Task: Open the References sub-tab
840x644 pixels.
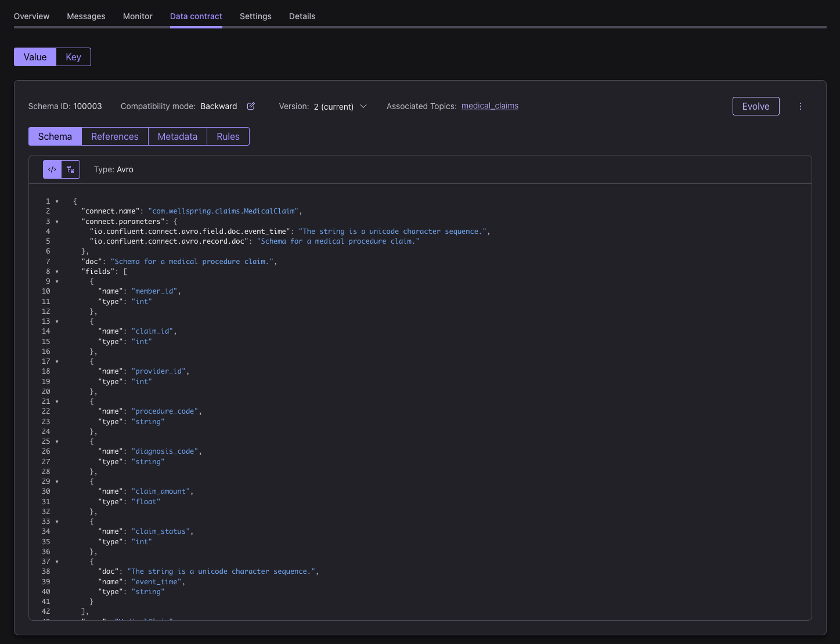Action: [x=115, y=136]
